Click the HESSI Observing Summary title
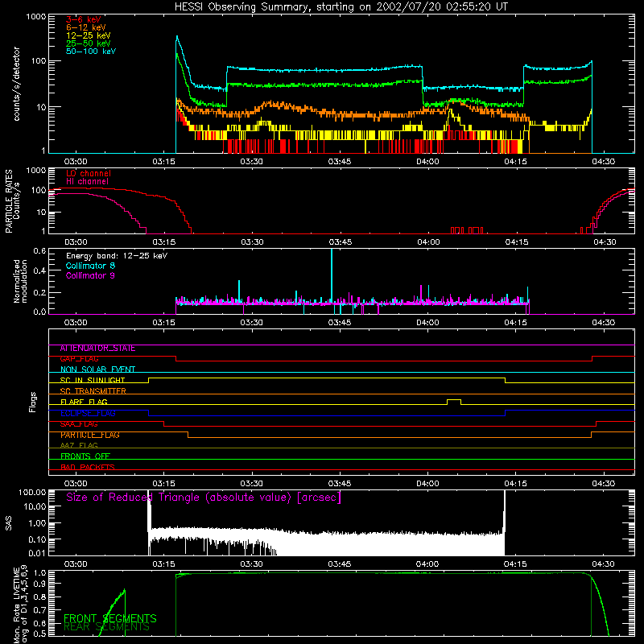 click(x=341, y=7)
